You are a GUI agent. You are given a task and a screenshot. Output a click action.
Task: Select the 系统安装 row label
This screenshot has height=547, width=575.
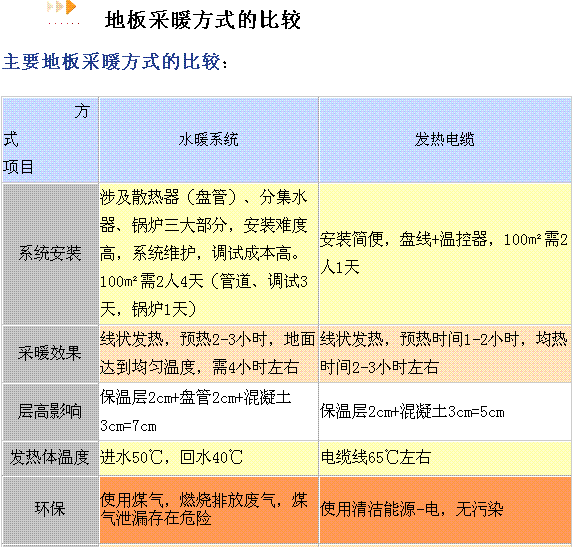coord(50,254)
